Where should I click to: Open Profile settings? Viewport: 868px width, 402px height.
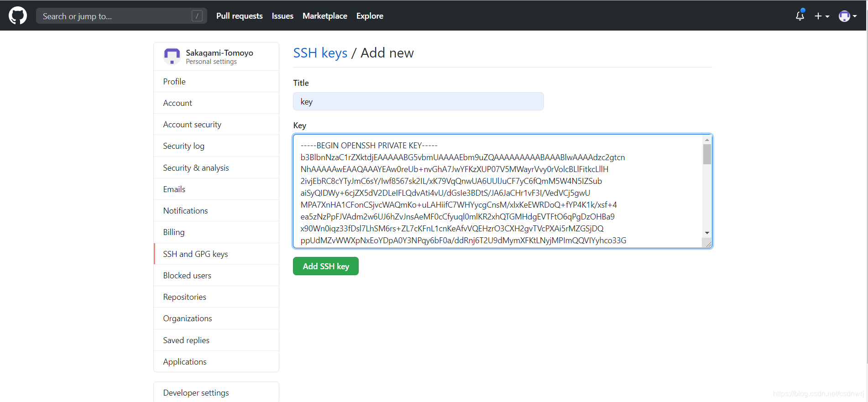[216, 82]
